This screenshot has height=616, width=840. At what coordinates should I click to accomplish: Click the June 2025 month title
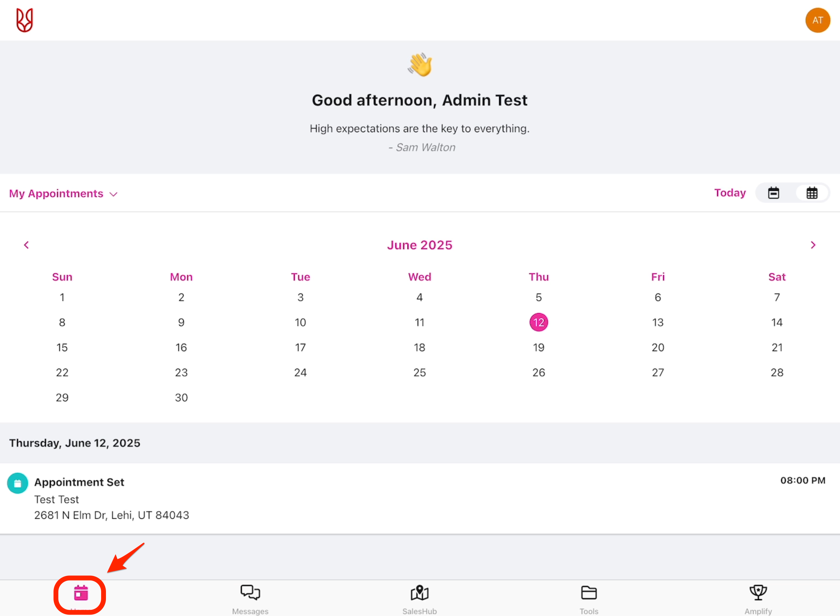point(420,245)
